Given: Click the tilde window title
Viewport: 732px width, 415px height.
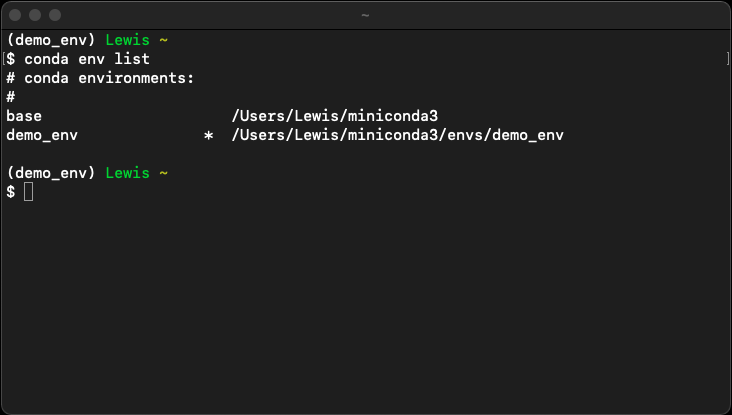Looking at the screenshot, I should coord(365,15).
